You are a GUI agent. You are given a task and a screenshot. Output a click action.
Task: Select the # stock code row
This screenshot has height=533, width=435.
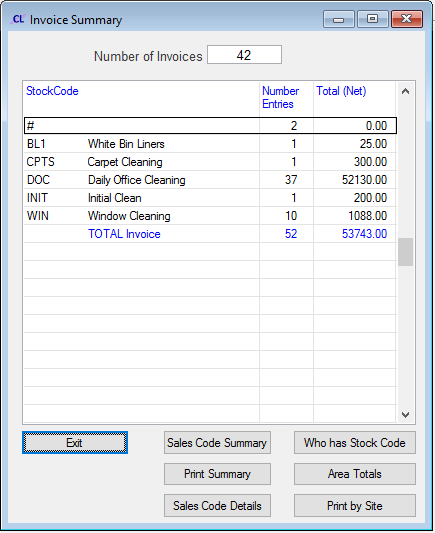coord(210,126)
